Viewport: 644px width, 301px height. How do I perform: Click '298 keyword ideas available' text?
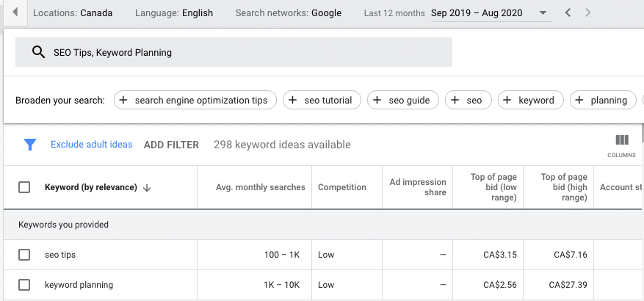282,145
